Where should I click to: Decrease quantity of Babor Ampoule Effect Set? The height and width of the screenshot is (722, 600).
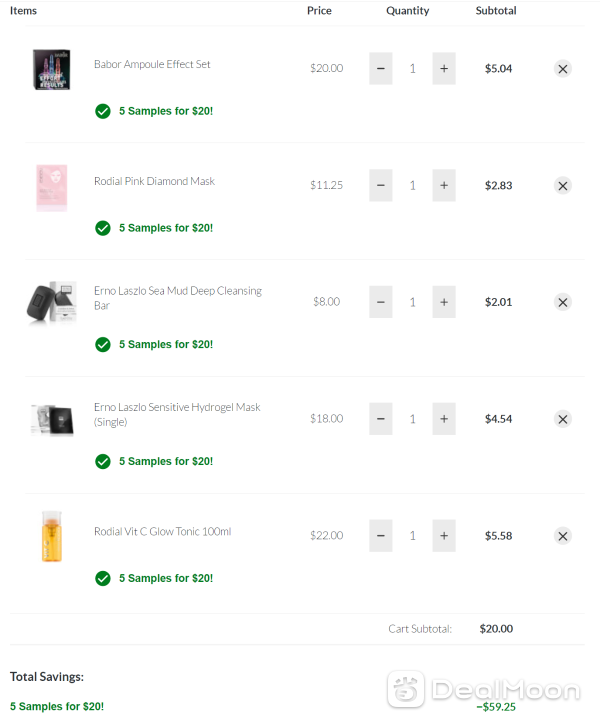tap(380, 69)
